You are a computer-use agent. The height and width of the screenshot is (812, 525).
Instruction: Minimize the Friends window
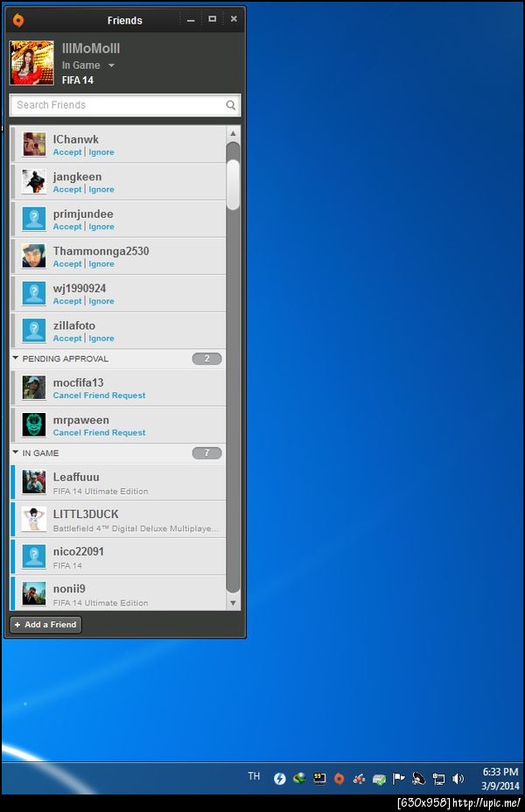click(x=191, y=20)
